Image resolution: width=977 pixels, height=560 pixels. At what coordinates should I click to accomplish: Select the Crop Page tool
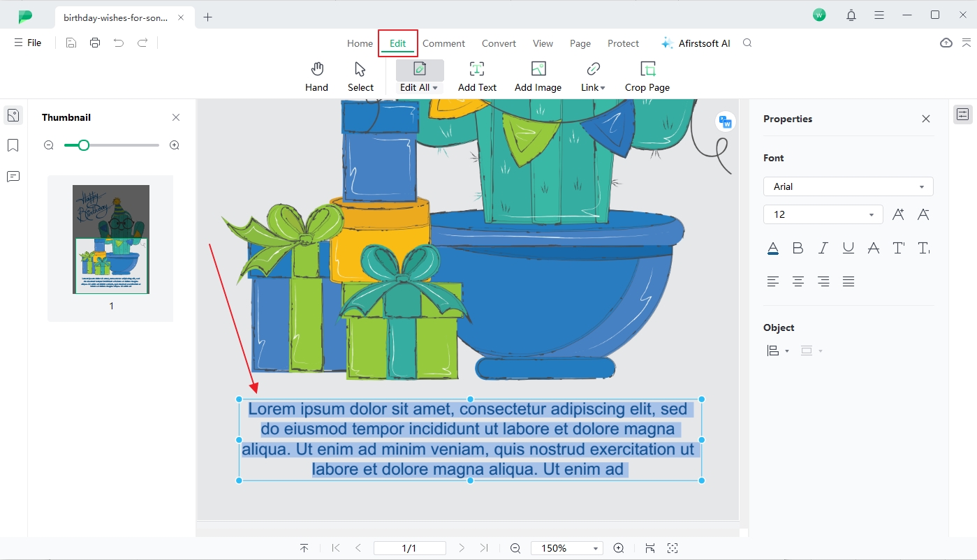647,77
